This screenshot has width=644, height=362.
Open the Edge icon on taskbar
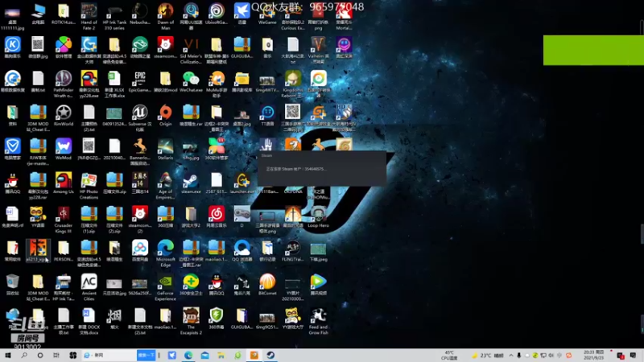coord(188,356)
